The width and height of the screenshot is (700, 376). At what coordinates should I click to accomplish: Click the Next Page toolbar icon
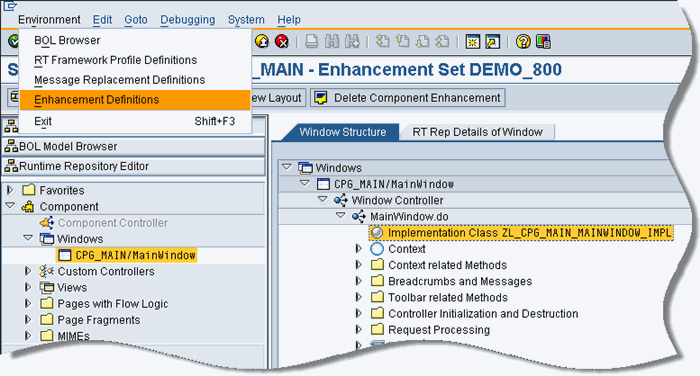click(x=422, y=42)
